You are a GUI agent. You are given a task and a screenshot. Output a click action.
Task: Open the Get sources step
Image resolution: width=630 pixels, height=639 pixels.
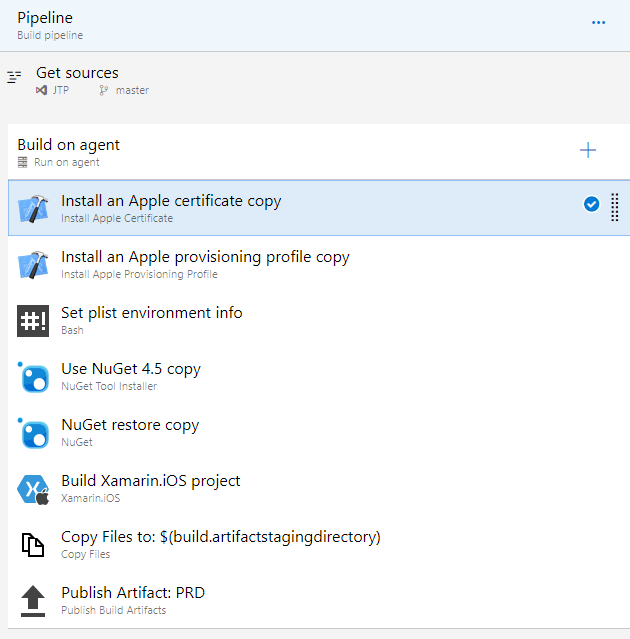(315, 82)
